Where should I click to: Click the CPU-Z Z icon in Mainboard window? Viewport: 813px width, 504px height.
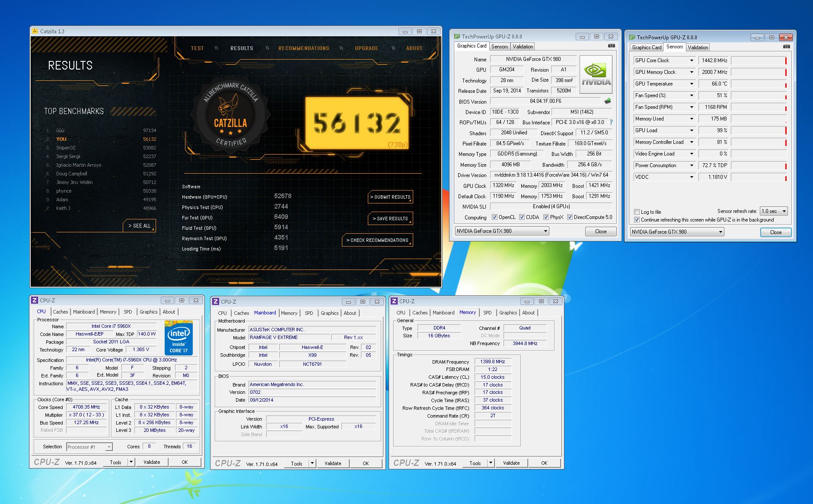click(x=216, y=301)
